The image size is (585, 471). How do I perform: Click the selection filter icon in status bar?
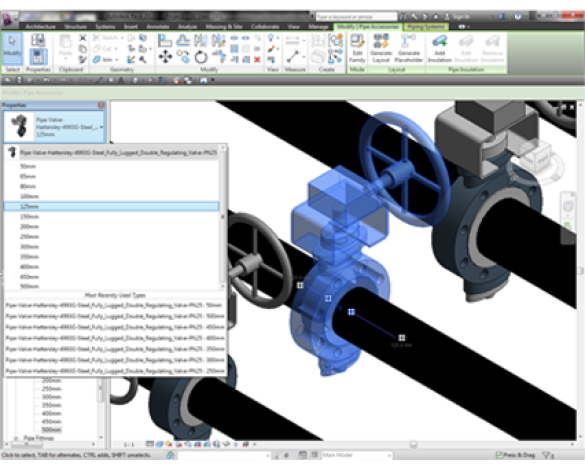(x=546, y=455)
